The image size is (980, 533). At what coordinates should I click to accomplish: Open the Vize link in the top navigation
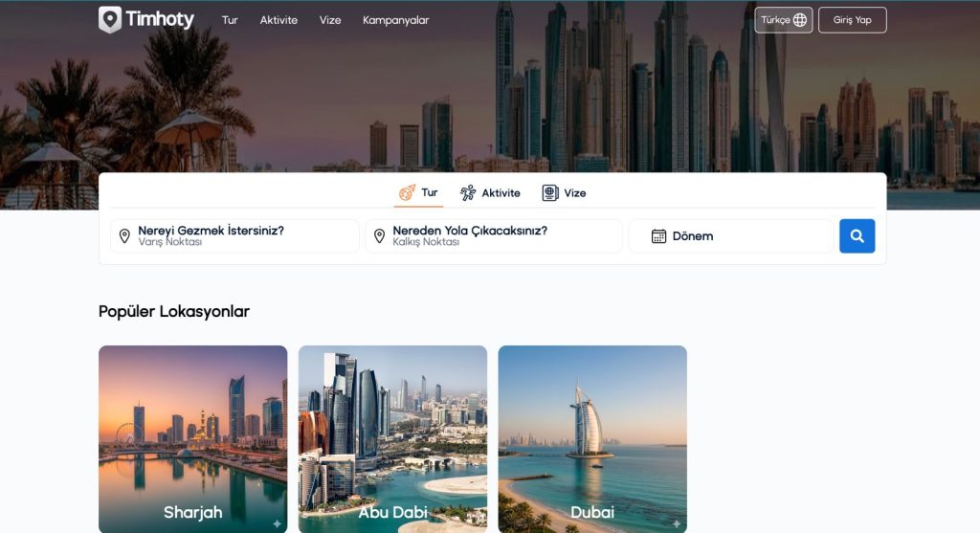tap(330, 20)
